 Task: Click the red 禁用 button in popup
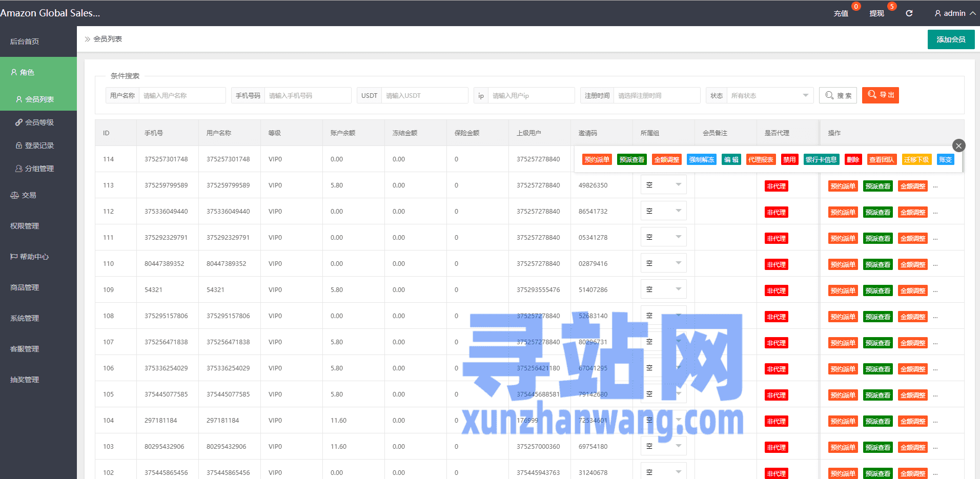point(790,159)
